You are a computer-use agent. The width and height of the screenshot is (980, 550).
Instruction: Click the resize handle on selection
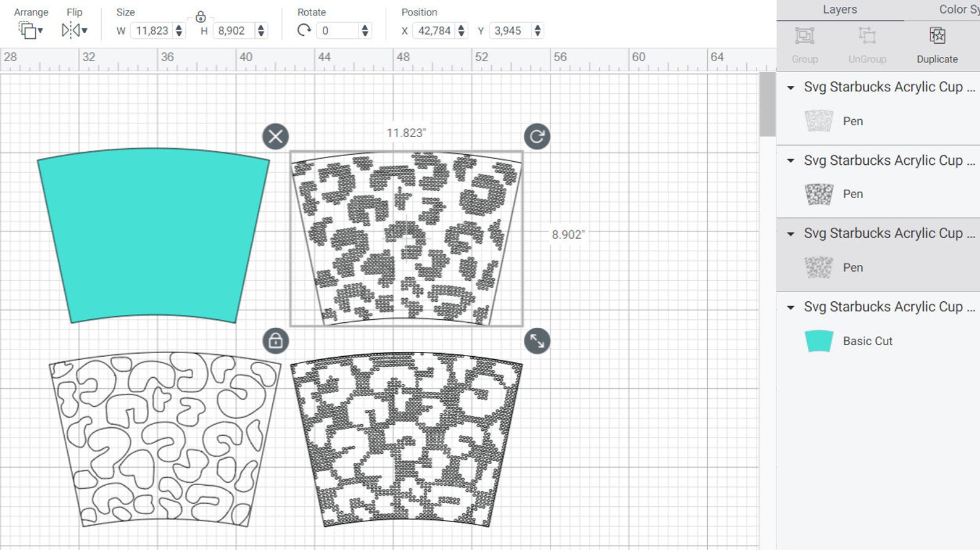[537, 341]
